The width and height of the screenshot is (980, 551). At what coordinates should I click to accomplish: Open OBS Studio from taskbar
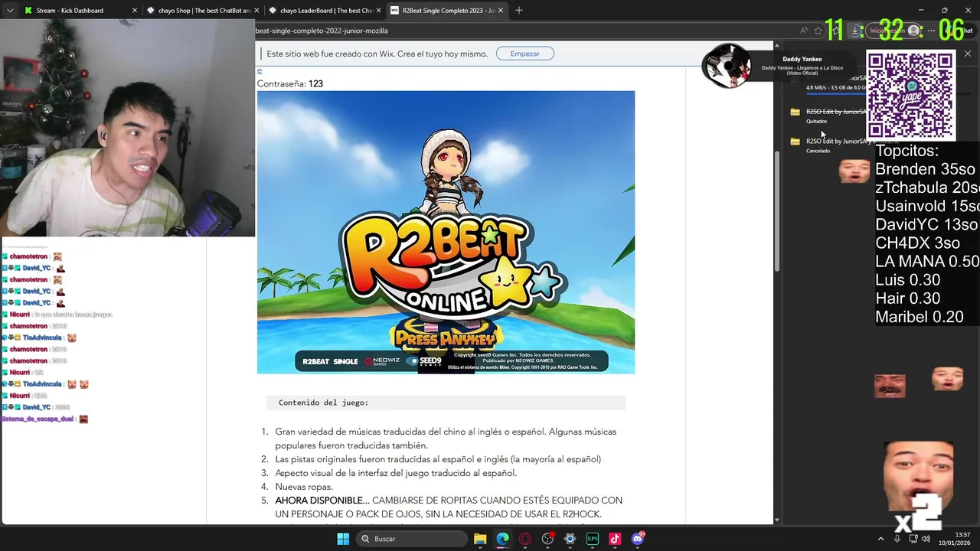(547, 539)
